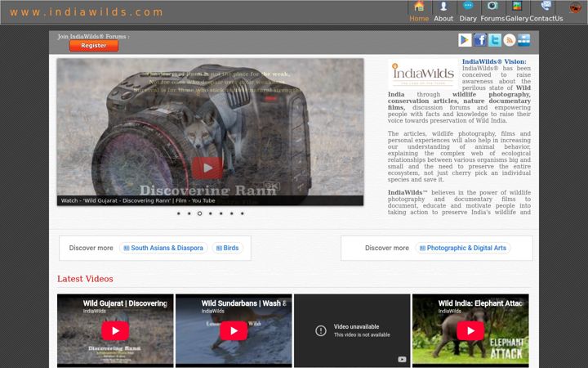Go to Home menu label
588x368 pixels.
[419, 18]
